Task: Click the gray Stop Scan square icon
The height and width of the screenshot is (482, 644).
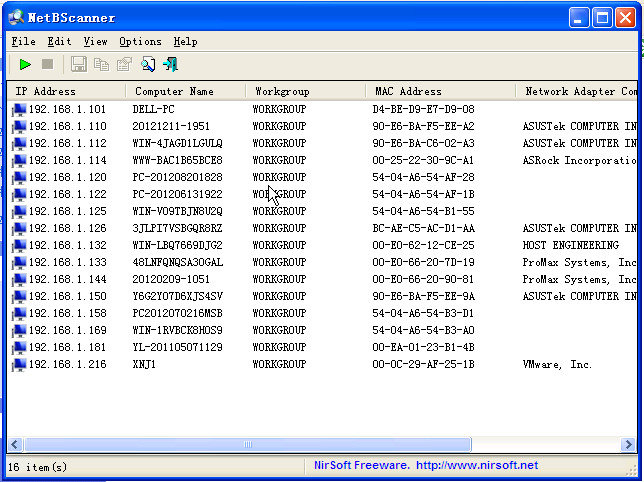Action: point(47,65)
